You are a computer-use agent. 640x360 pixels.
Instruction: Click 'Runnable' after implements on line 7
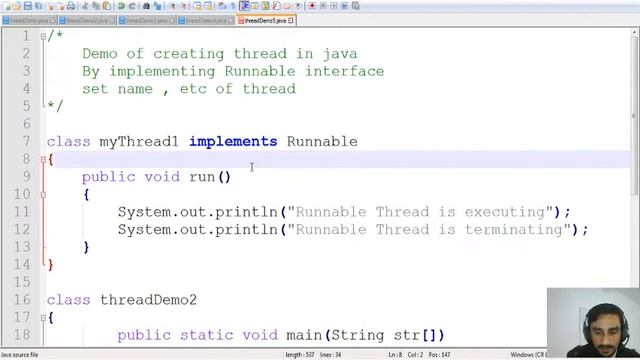click(x=322, y=142)
